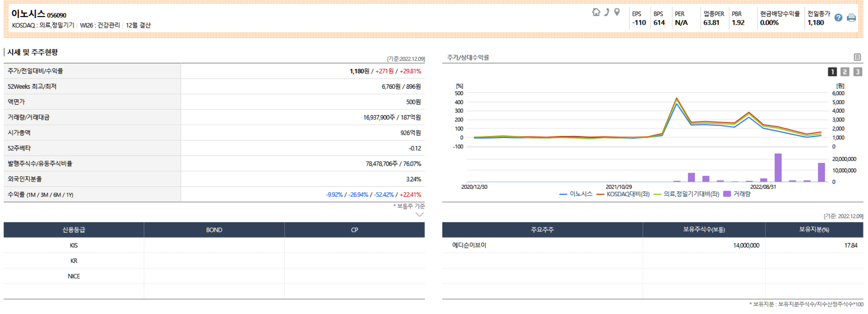Click the 보유지분(%) column header
The image size is (868, 314).
[x=814, y=230]
